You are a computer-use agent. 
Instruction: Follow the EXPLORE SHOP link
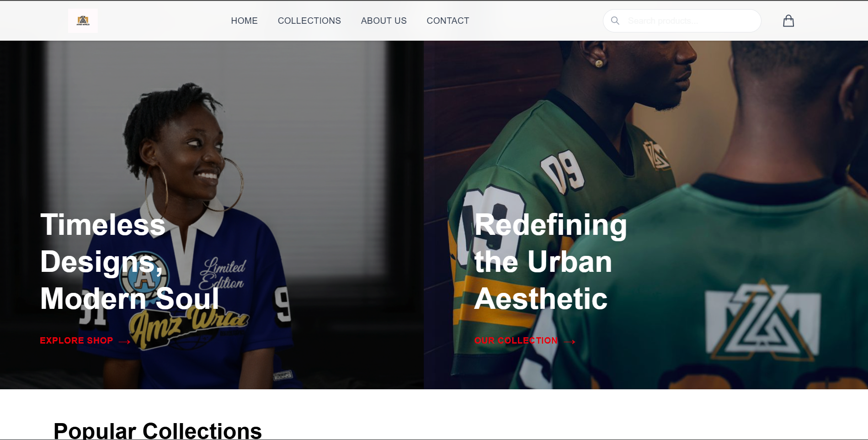76,340
